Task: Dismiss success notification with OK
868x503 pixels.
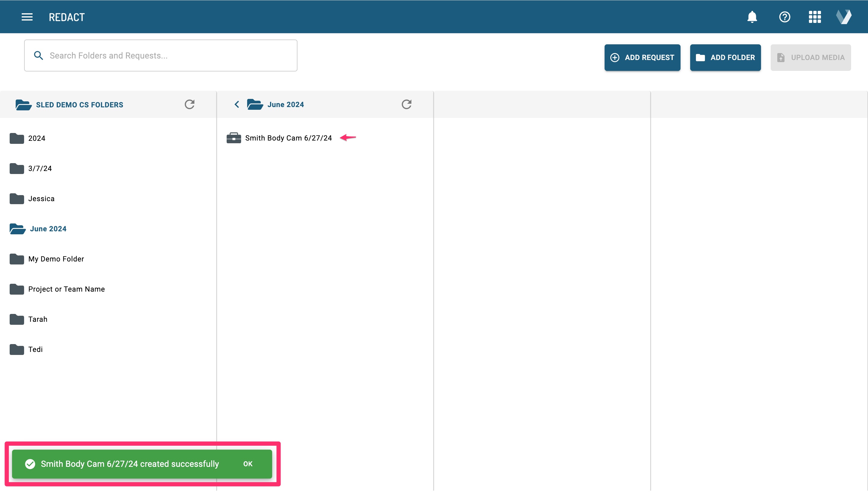Action: [248, 464]
